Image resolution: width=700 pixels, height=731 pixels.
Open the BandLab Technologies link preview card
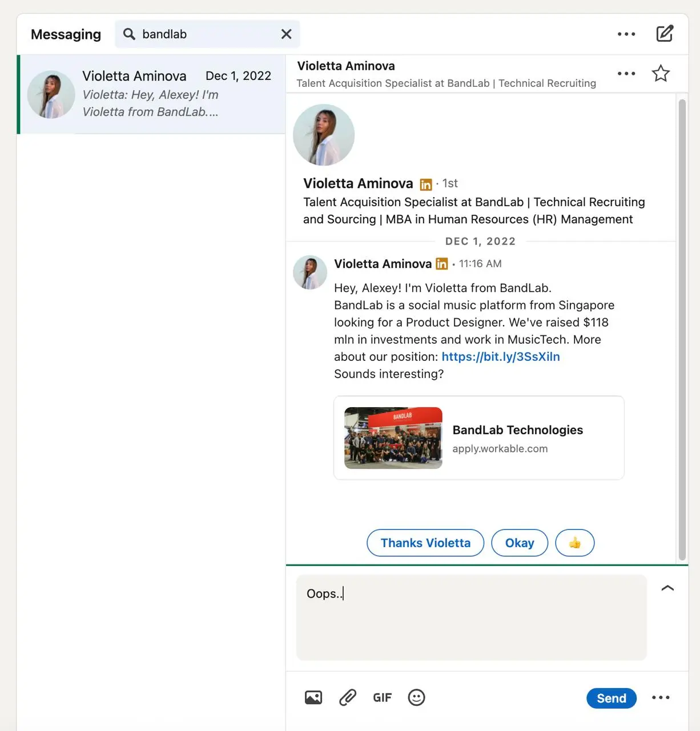[x=479, y=438]
